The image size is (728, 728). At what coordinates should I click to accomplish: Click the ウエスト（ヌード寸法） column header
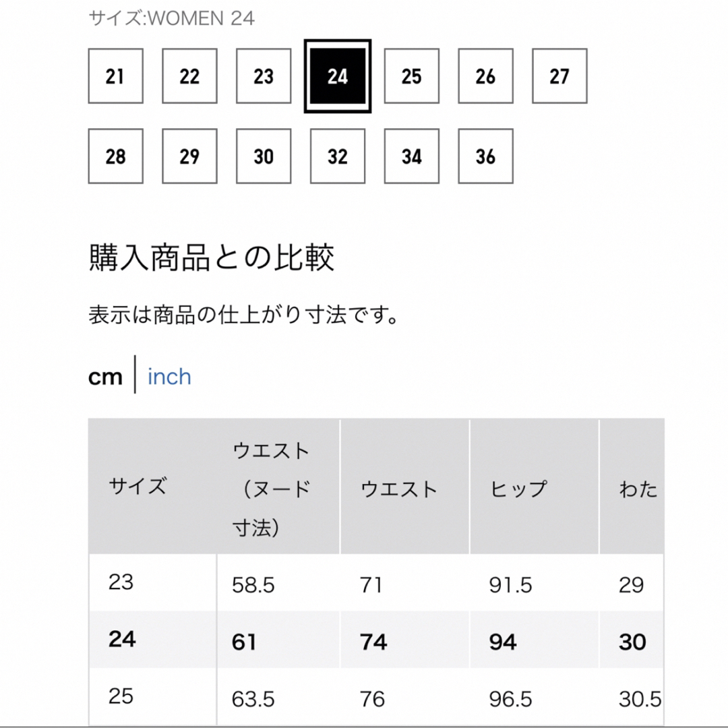(278, 487)
